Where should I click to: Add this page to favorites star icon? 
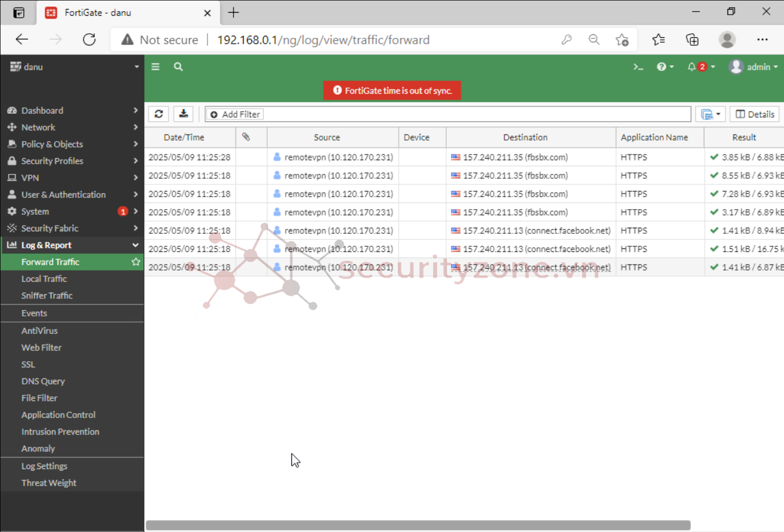[x=622, y=39]
